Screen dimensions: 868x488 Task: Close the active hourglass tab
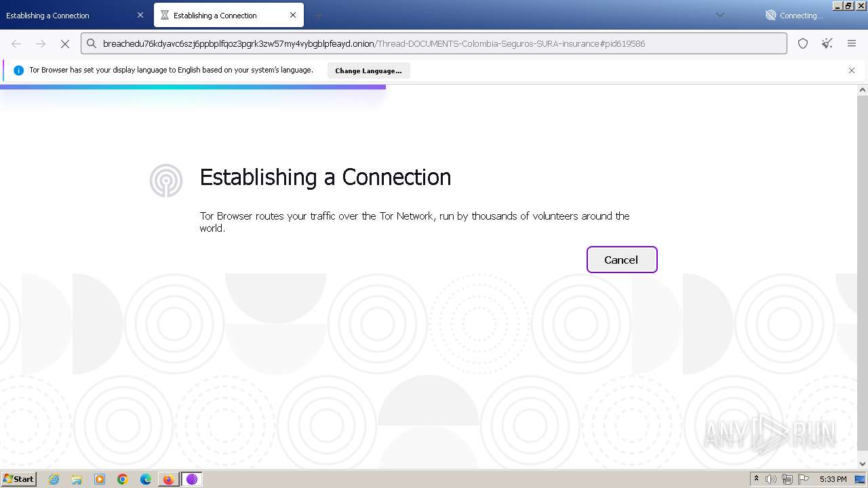pos(293,15)
